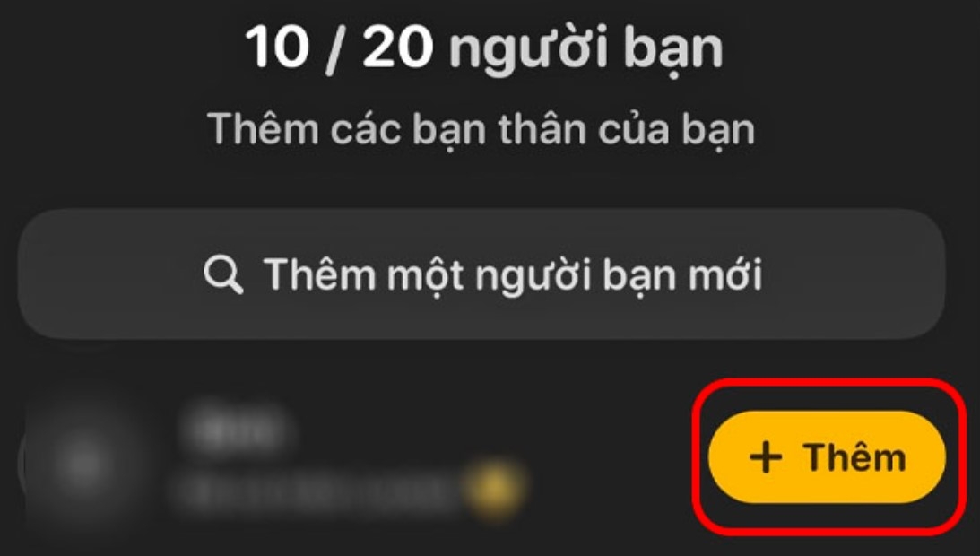Click the word Thêm in yellow button
980x556 pixels.
click(x=854, y=456)
